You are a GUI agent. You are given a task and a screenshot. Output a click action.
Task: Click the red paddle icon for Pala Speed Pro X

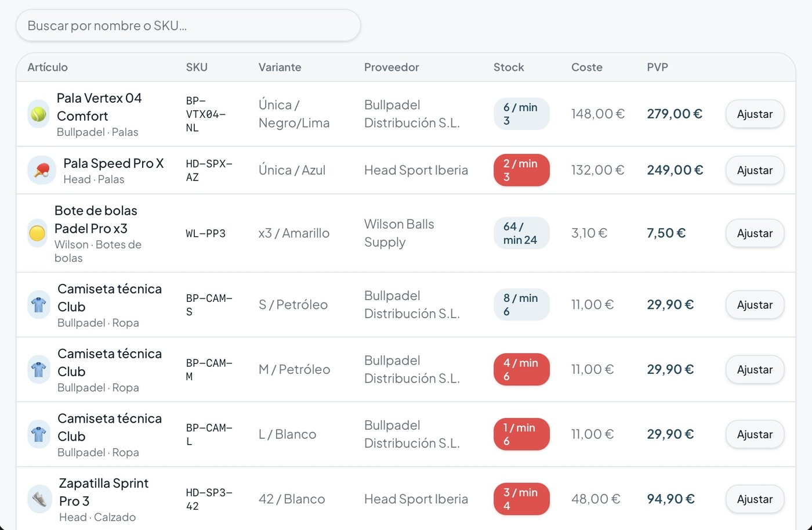point(42,170)
